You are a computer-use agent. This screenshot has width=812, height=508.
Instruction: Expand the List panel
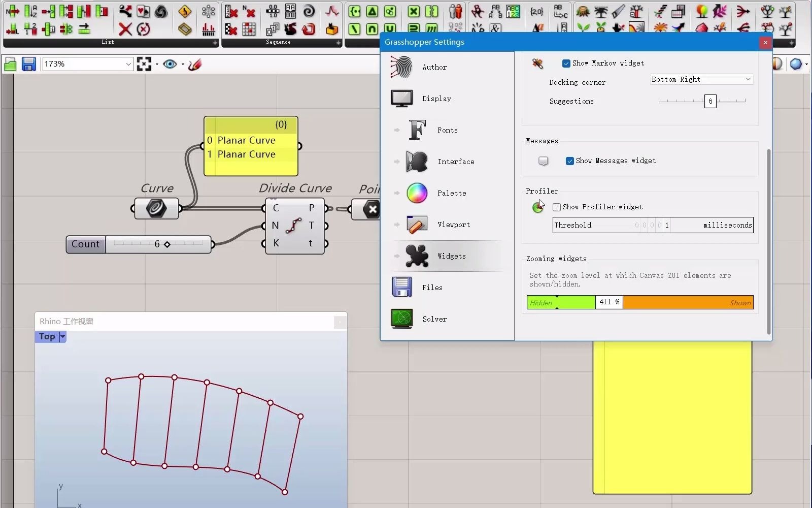215,43
